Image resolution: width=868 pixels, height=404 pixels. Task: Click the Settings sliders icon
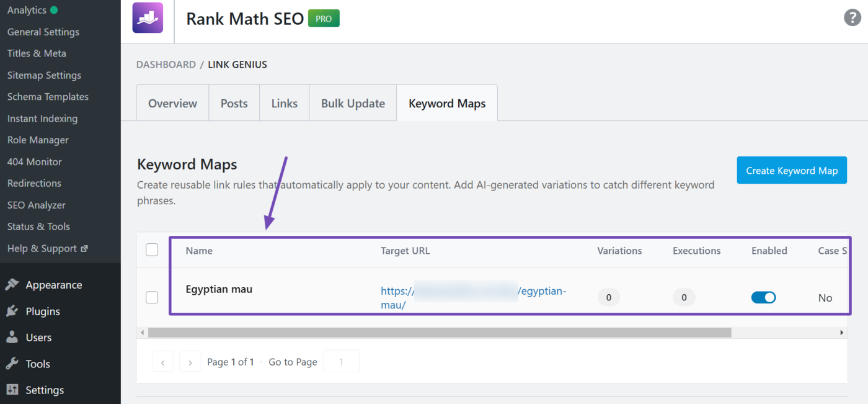click(x=12, y=390)
